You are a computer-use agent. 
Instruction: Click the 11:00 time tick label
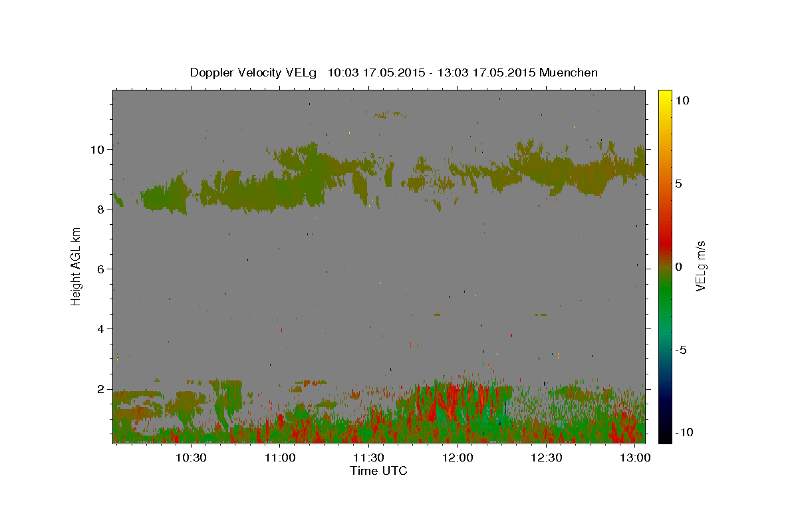(x=280, y=458)
